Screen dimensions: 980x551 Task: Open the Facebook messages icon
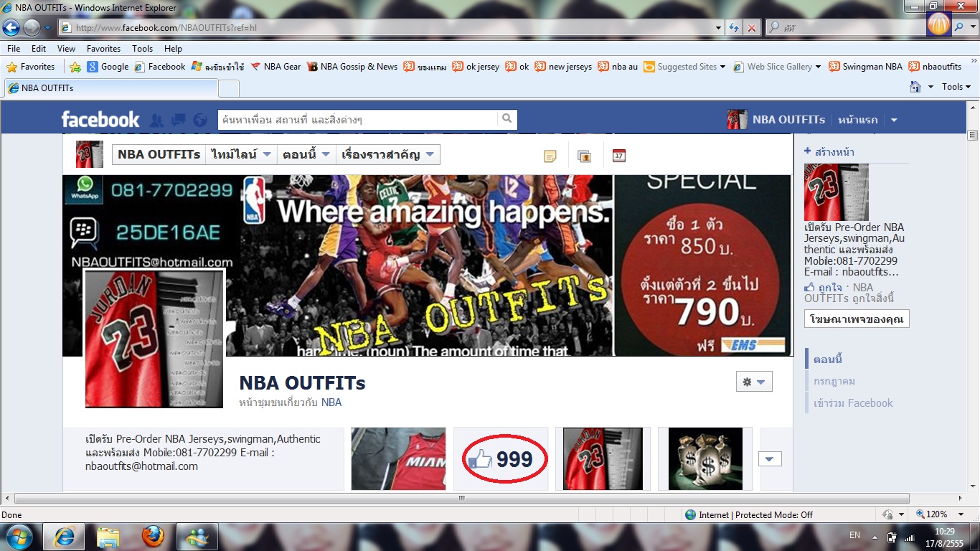178,120
